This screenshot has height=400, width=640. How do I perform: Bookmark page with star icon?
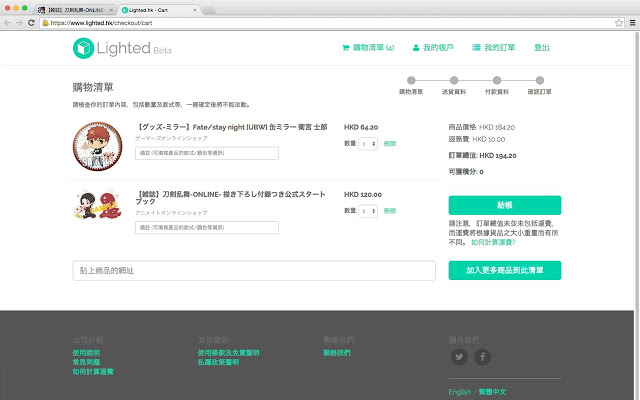619,23
